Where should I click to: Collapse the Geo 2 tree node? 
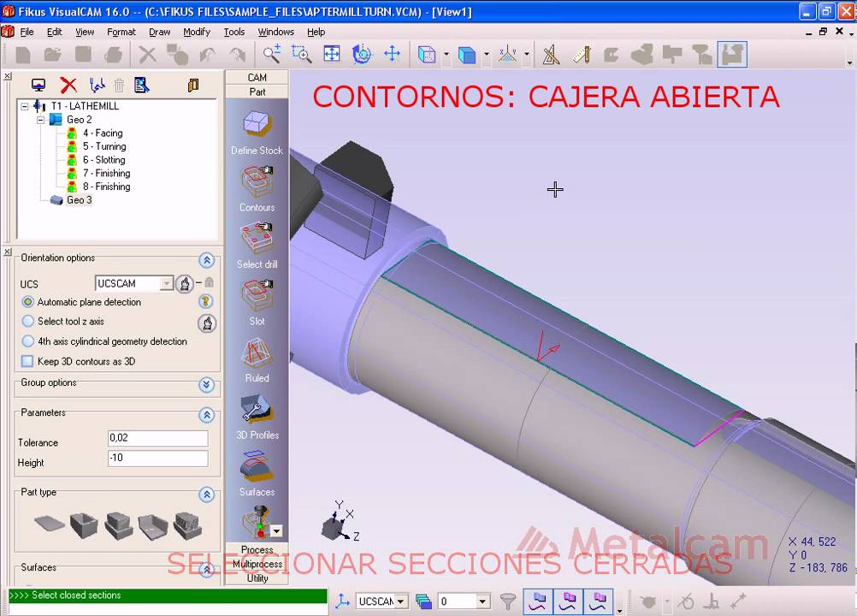(40, 119)
